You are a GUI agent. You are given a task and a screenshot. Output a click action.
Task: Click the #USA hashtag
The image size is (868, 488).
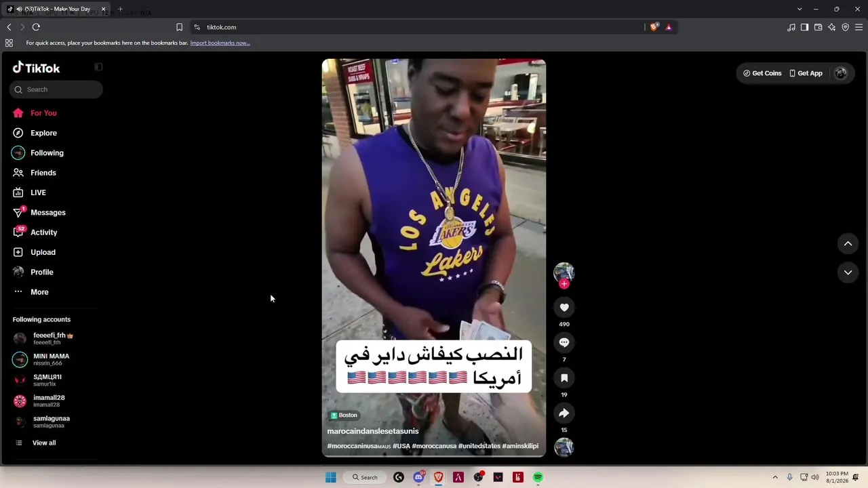[x=401, y=446]
